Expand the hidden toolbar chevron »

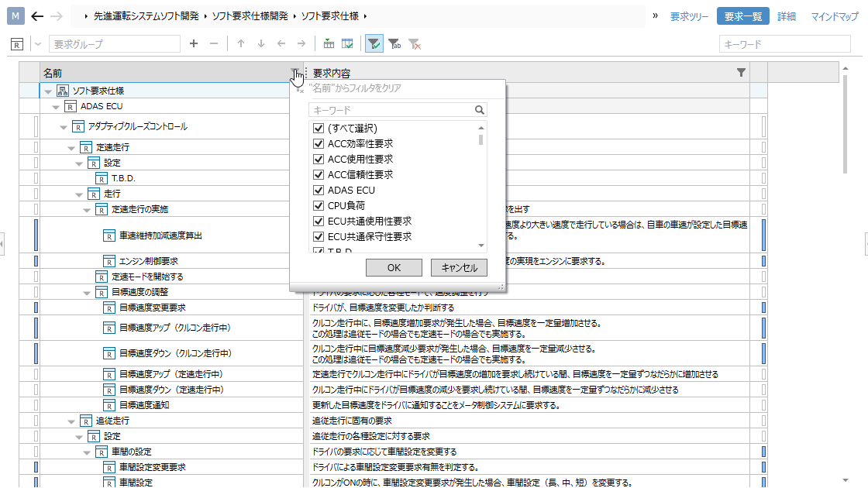[x=655, y=16]
